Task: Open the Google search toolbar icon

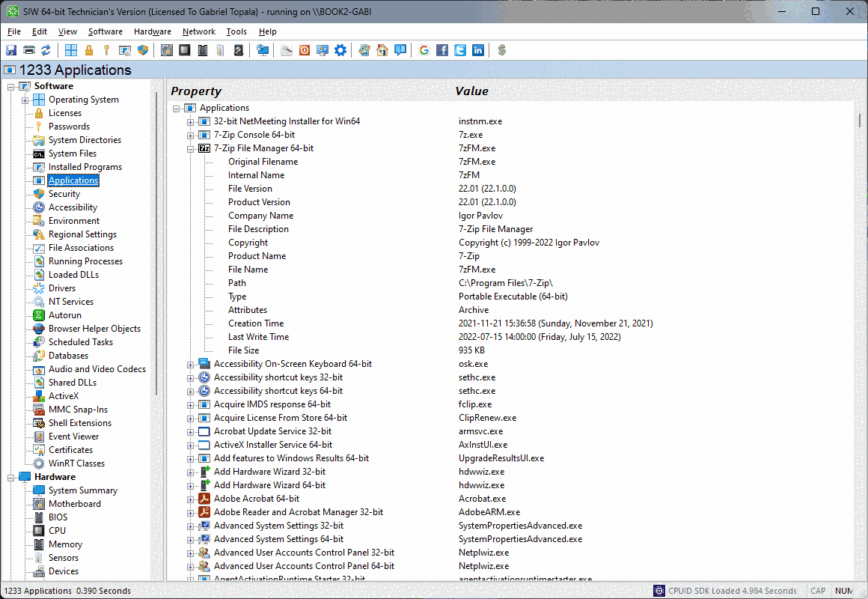Action: pos(424,50)
